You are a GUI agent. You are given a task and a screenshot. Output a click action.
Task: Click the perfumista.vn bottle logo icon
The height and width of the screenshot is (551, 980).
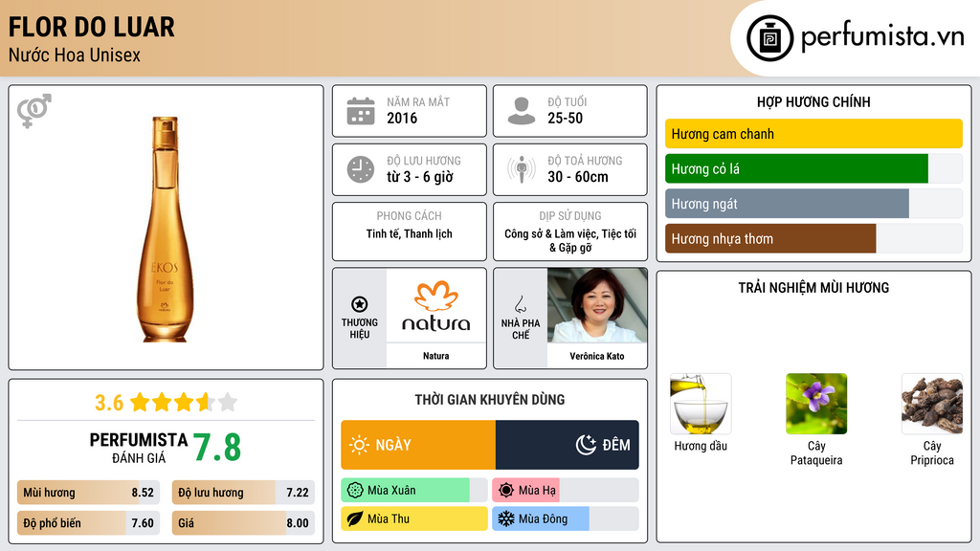(770, 38)
